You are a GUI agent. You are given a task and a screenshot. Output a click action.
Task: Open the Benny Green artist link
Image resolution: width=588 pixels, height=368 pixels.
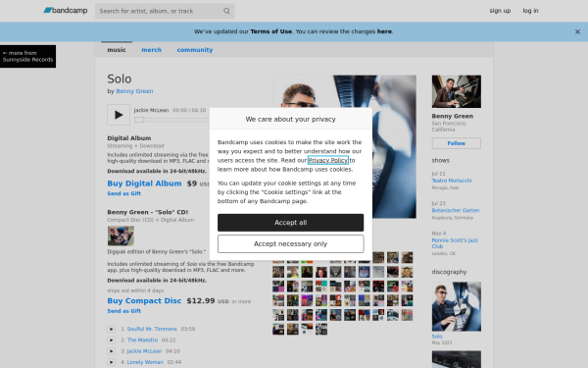[x=134, y=91]
